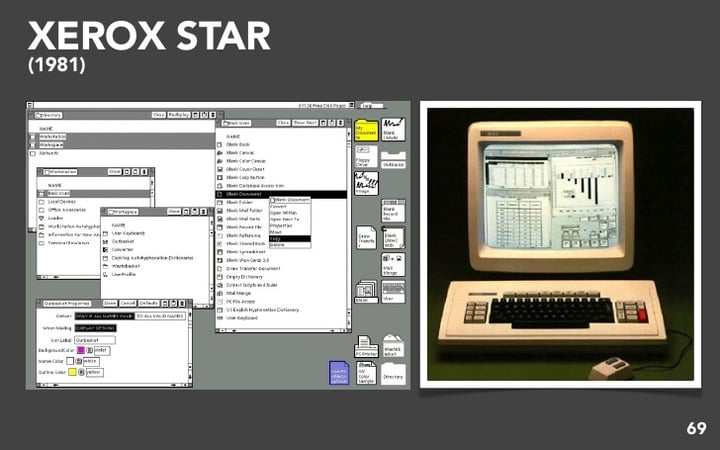Click Mail Merge icon in Basic Icons list
The image size is (720, 450).
point(219,293)
